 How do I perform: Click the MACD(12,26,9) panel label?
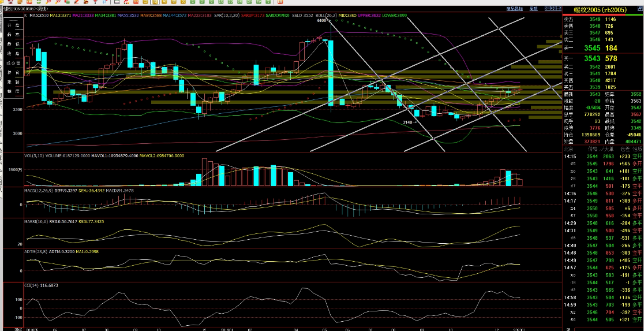[x=38, y=191]
